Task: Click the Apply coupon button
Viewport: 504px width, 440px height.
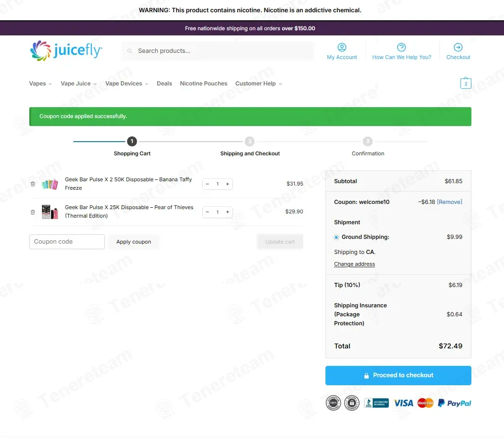Action: [134, 242]
